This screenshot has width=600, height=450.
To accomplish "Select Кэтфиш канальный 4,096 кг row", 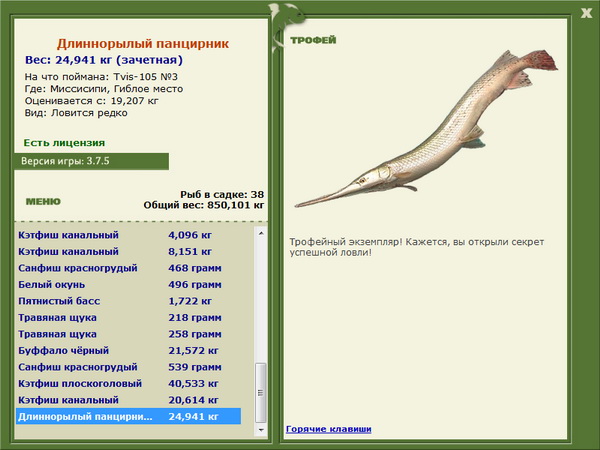I will point(129,235).
